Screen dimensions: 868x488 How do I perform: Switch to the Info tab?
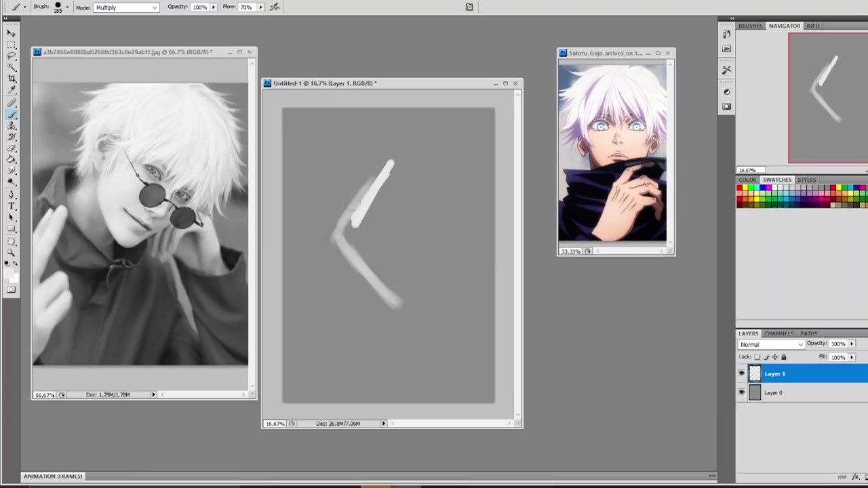click(x=812, y=26)
